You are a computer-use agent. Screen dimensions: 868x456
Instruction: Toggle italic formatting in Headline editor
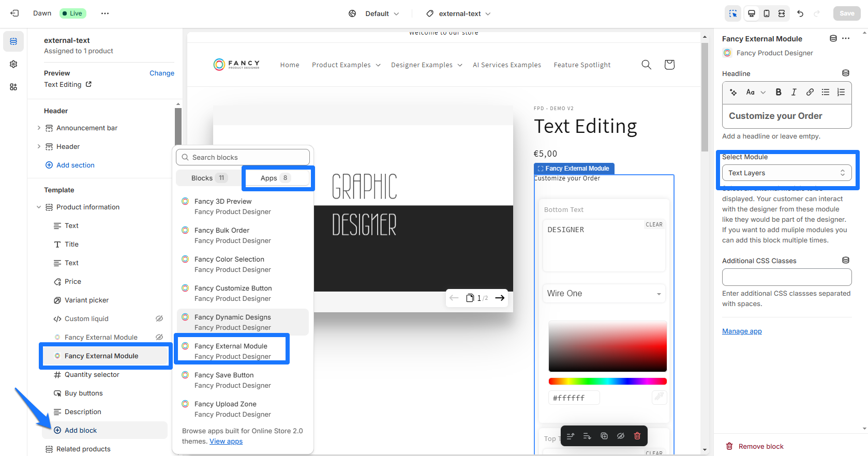click(x=794, y=92)
